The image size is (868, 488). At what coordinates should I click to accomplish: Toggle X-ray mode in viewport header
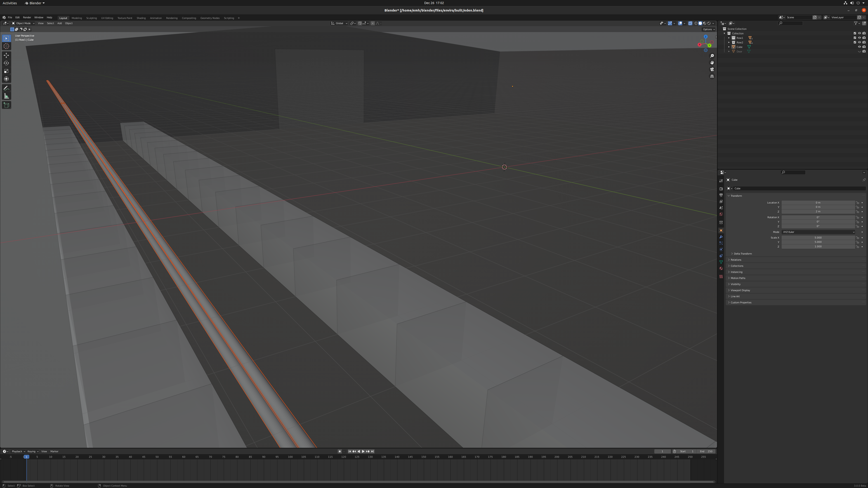[x=690, y=23]
